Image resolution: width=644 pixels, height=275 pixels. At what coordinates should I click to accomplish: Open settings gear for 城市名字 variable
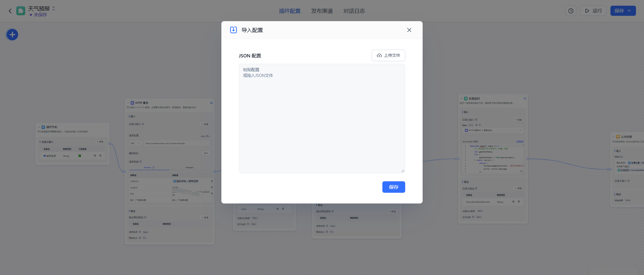click(x=95, y=156)
